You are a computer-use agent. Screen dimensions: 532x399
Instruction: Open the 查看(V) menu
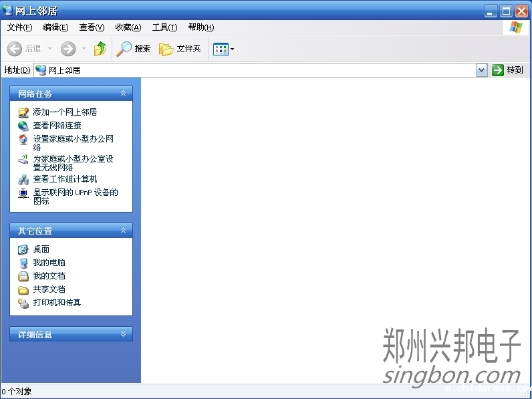pos(92,27)
